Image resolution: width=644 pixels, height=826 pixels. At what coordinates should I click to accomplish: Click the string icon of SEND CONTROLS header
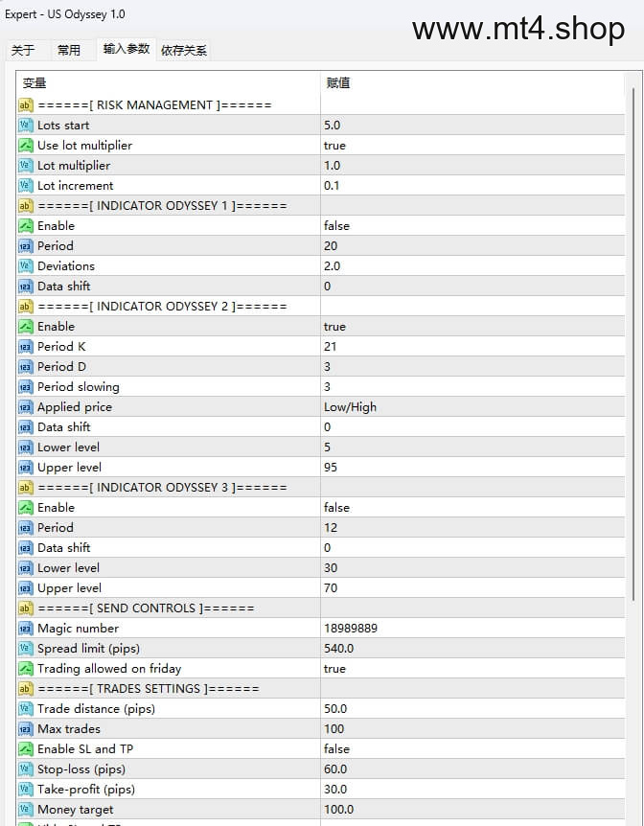coord(25,608)
